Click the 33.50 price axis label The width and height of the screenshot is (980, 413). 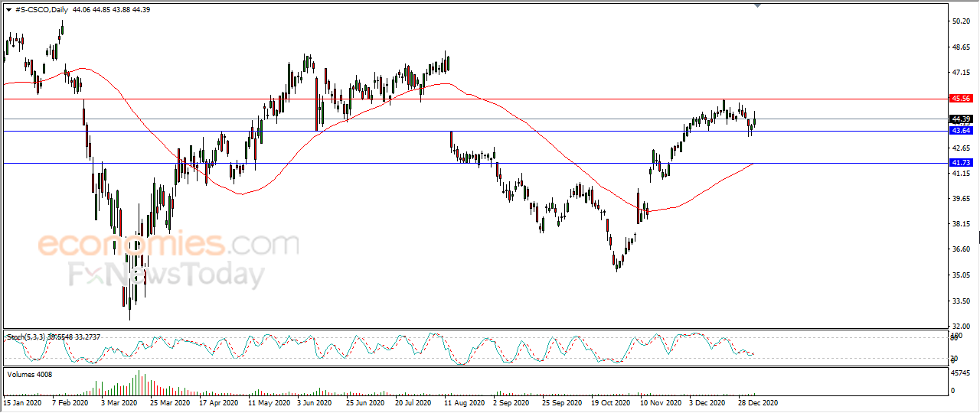point(960,301)
